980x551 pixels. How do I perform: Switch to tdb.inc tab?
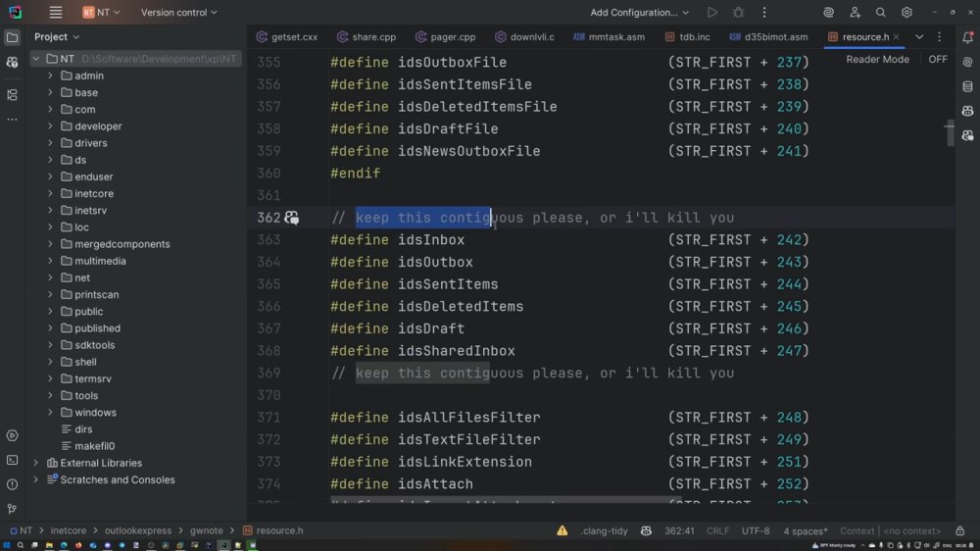pyautogui.click(x=688, y=37)
